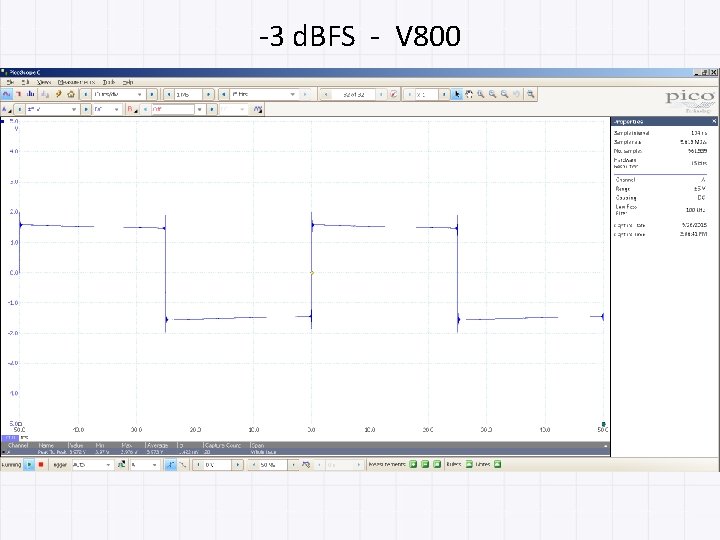Click the red Stop capture button
720x540 pixels.
(x=41, y=465)
